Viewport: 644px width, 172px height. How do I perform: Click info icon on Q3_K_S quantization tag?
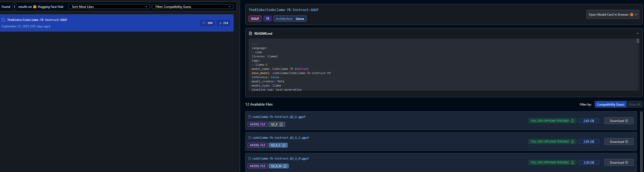coord(284,145)
